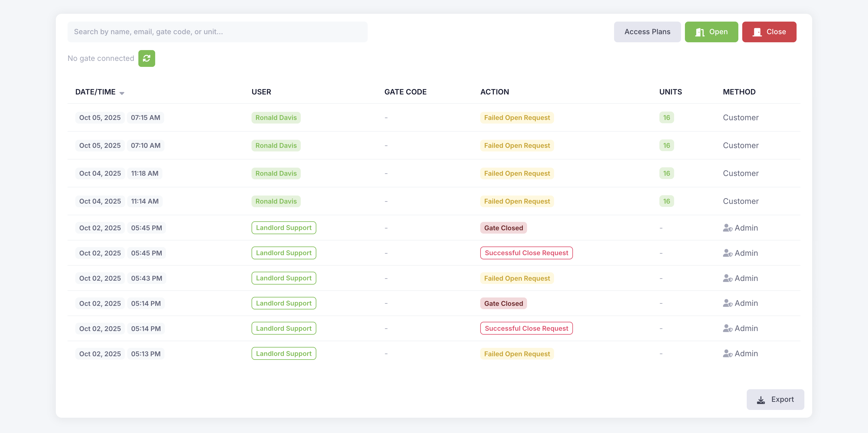Screen dimensions: 868x433
Task: Click the download icon on Export button
Action: pyautogui.click(x=761, y=400)
